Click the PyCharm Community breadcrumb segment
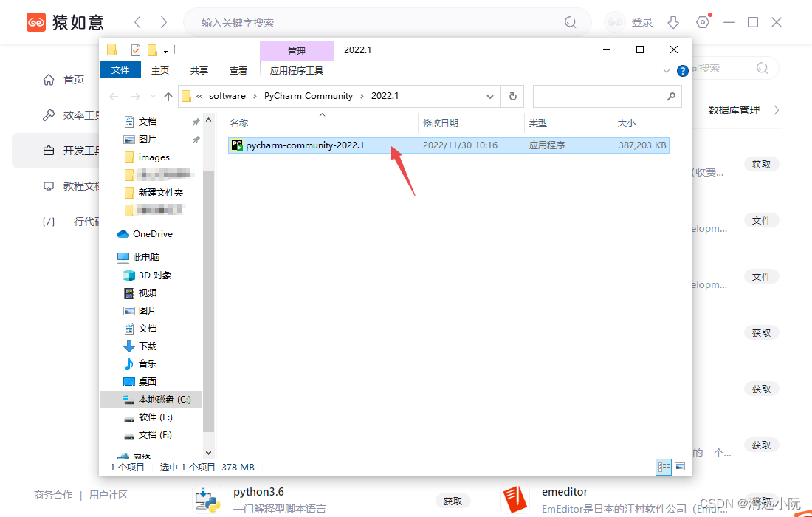 309,96
